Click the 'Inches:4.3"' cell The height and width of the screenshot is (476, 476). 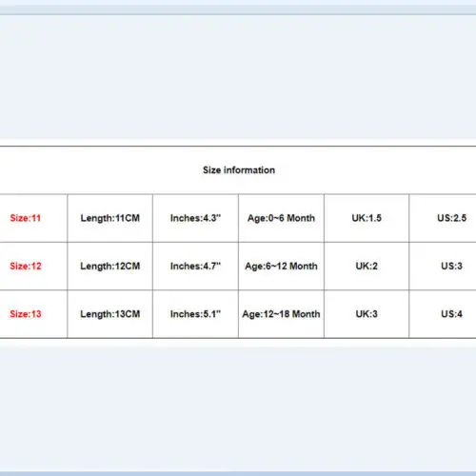(195, 218)
